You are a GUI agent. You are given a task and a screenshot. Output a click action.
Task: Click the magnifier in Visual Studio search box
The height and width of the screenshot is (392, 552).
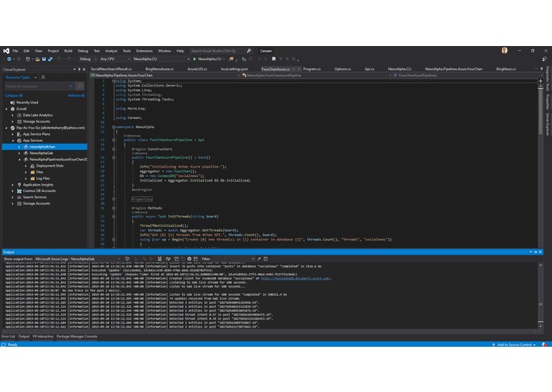point(249,51)
